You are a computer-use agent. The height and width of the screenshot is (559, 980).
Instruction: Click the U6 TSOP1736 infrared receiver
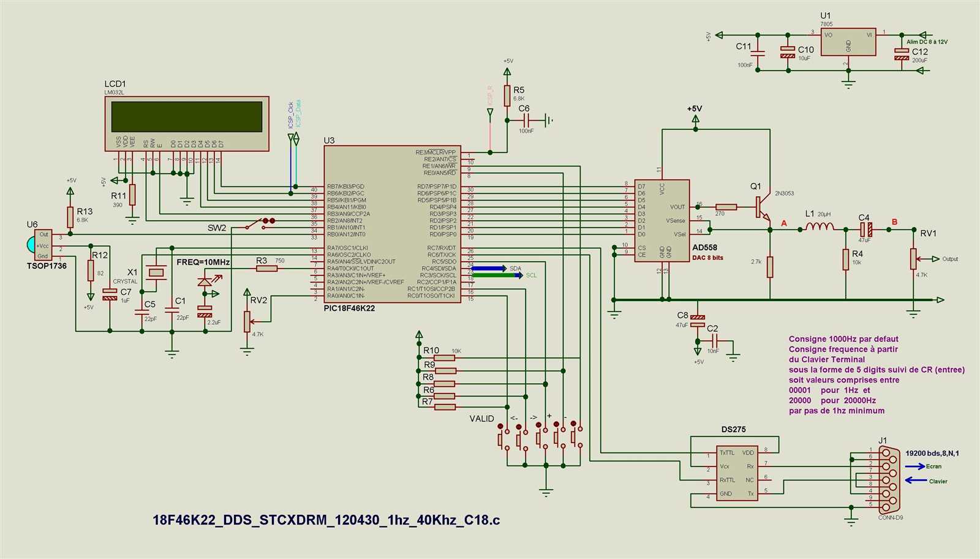39,245
